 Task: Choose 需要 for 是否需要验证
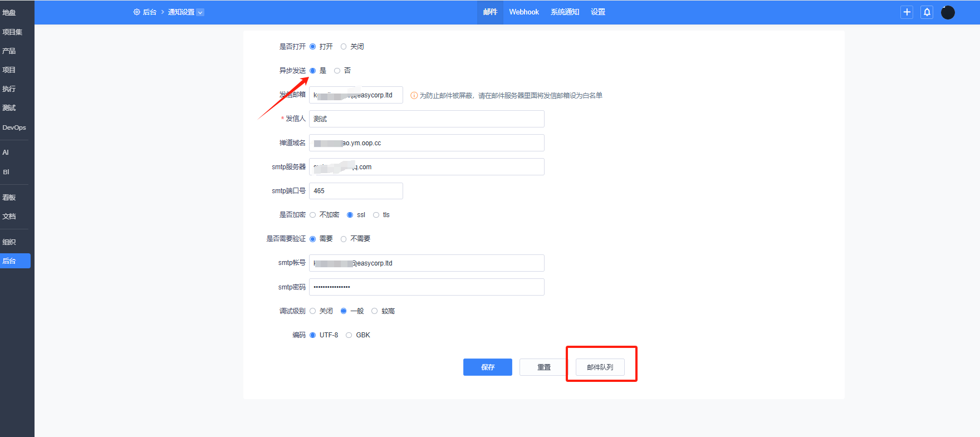pyautogui.click(x=312, y=239)
